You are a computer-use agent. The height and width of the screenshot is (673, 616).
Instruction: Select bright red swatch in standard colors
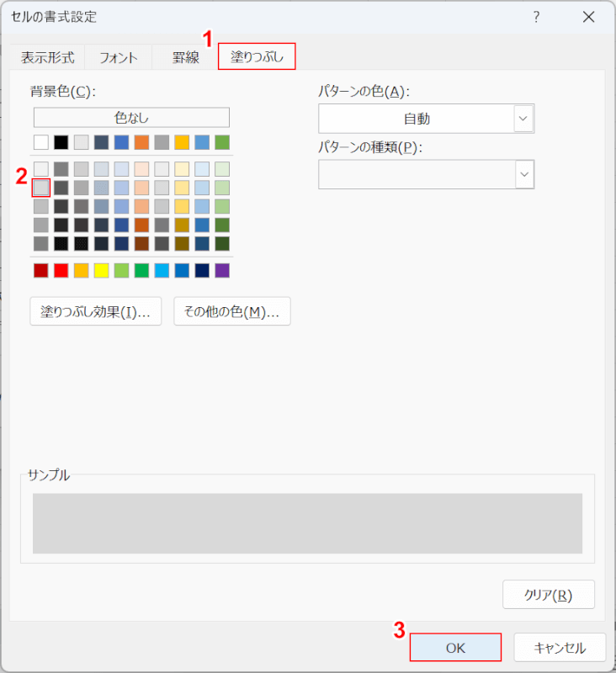pyautogui.click(x=61, y=270)
